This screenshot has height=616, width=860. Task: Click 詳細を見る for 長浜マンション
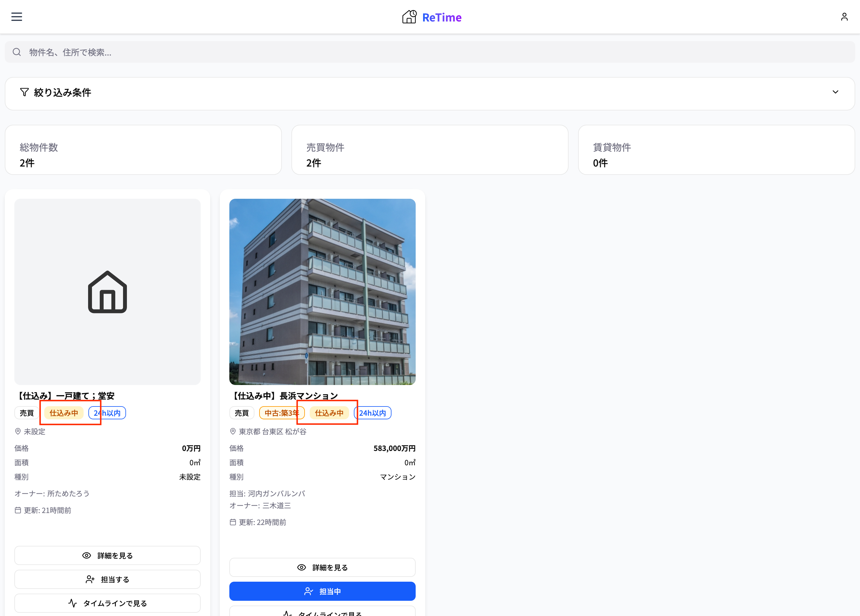click(322, 567)
